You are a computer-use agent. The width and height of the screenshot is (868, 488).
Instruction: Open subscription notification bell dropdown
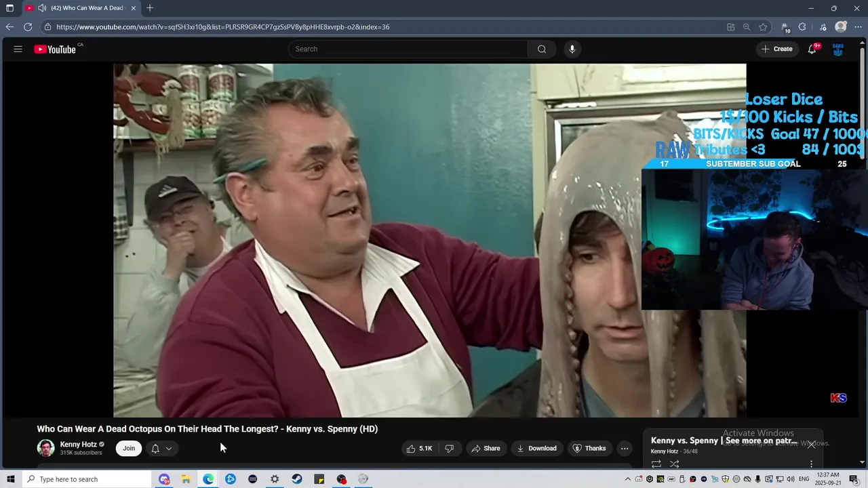click(x=161, y=448)
